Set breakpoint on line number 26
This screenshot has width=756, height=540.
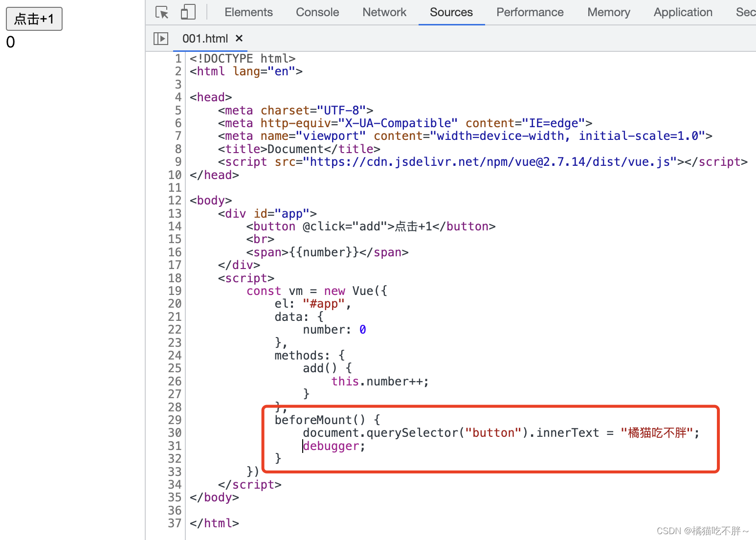pos(175,381)
